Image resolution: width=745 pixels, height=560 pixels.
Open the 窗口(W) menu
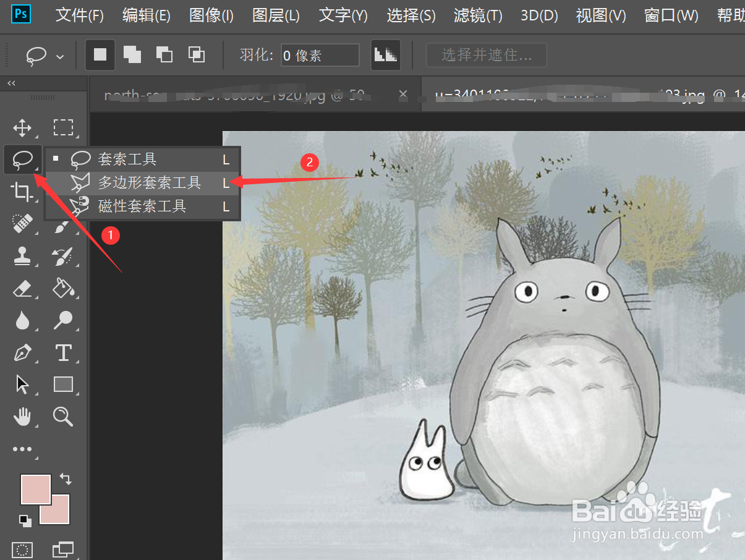tap(671, 15)
